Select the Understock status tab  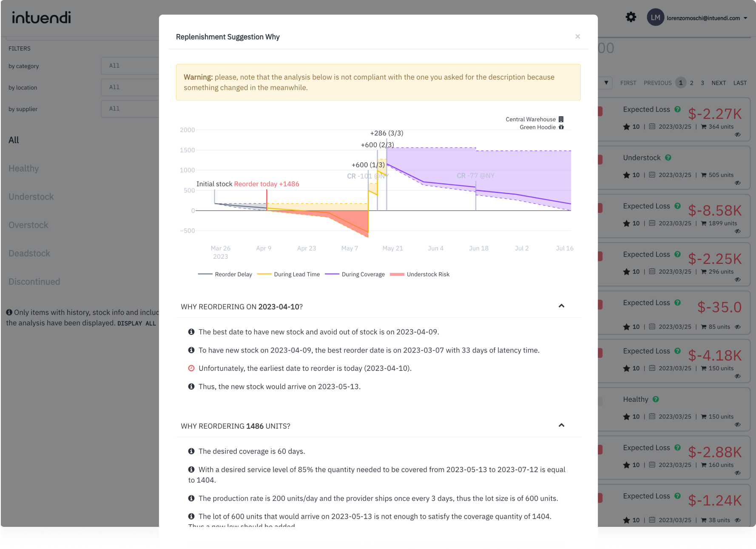click(x=31, y=197)
